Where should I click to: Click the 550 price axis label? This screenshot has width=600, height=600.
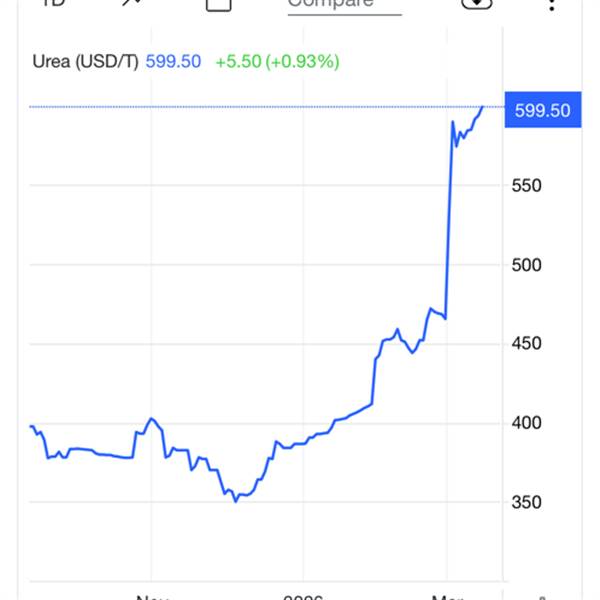(x=528, y=186)
